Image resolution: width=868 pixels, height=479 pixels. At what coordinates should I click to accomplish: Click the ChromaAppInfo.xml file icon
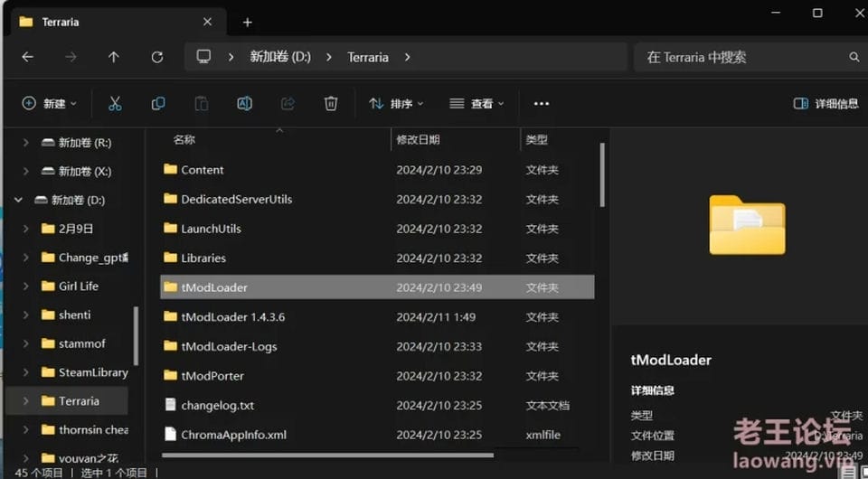171,434
